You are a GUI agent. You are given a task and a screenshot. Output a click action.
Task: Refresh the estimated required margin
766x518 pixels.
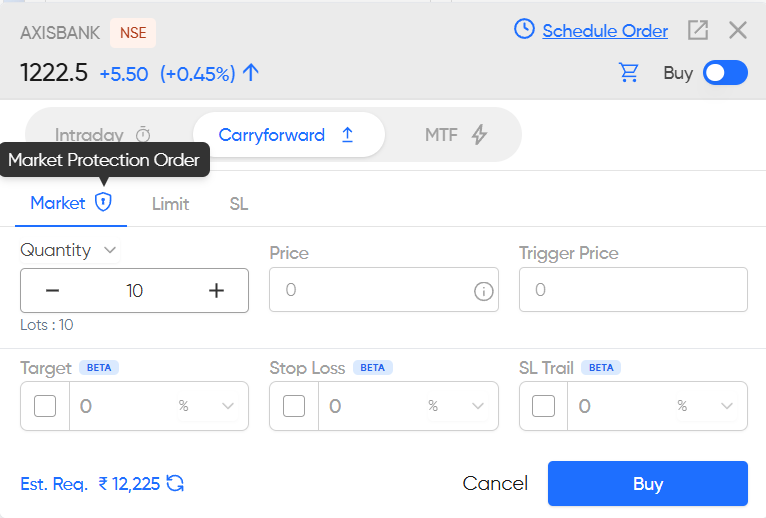(x=175, y=484)
